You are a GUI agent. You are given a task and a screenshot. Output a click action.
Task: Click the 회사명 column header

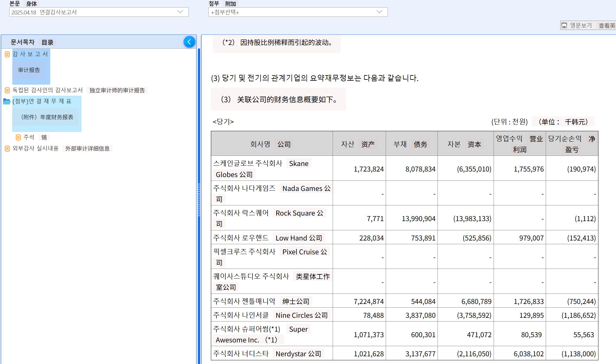point(272,144)
